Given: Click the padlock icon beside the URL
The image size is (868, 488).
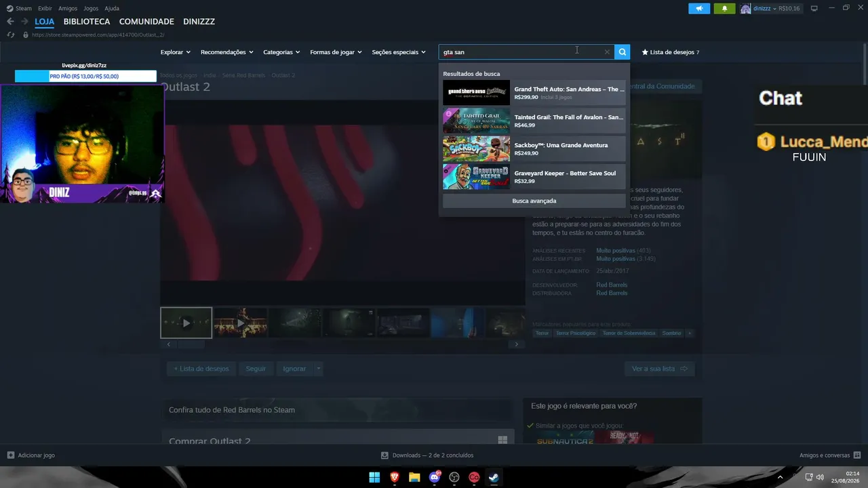Looking at the screenshot, I should (x=26, y=35).
